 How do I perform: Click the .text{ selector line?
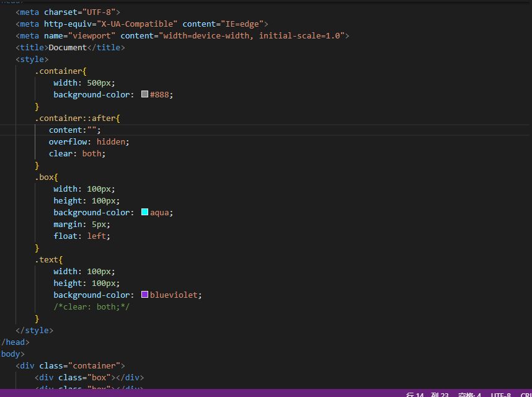click(x=49, y=259)
